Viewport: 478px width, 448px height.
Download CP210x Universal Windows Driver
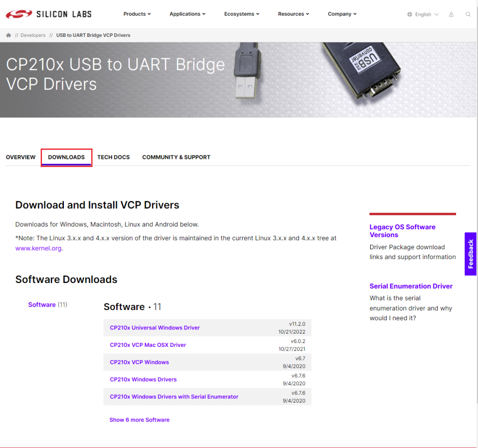click(155, 327)
